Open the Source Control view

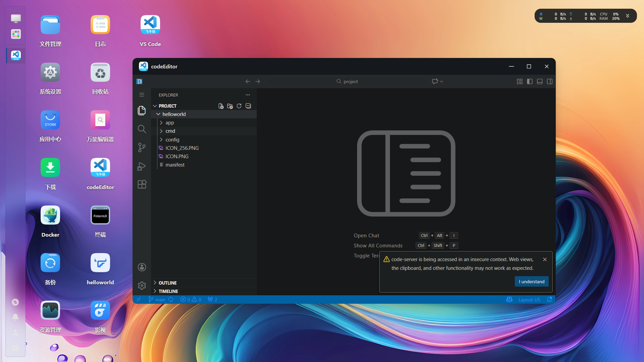click(142, 147)
